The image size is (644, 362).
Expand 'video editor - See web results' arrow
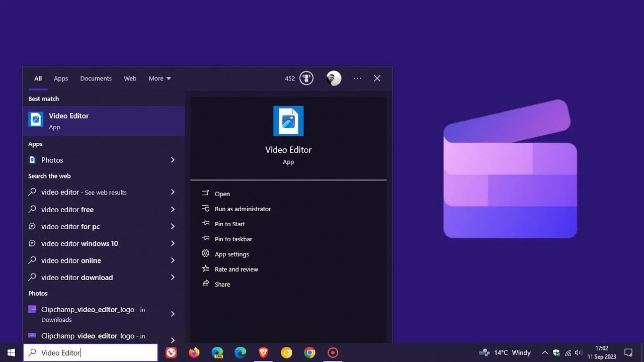coord(173,192)
